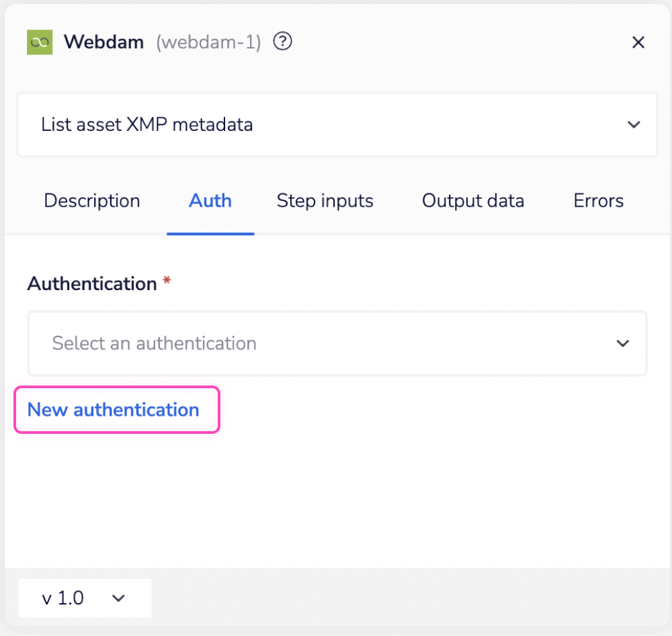This screenshot has width=672, height=636.
Task: Click the Webdam infinity logo icon
Action: [x=39, y=42]
